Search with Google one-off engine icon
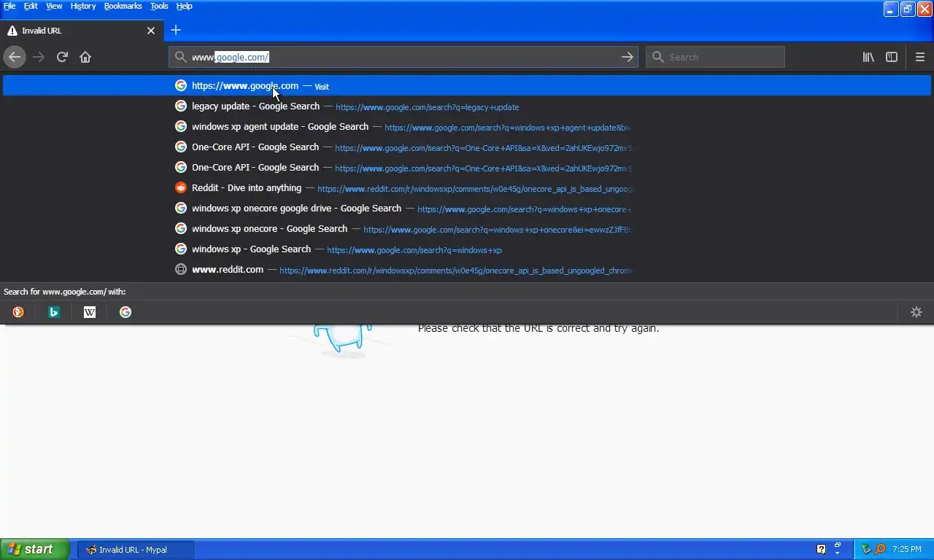The image size is (934, 560). (x=126, y=312)
